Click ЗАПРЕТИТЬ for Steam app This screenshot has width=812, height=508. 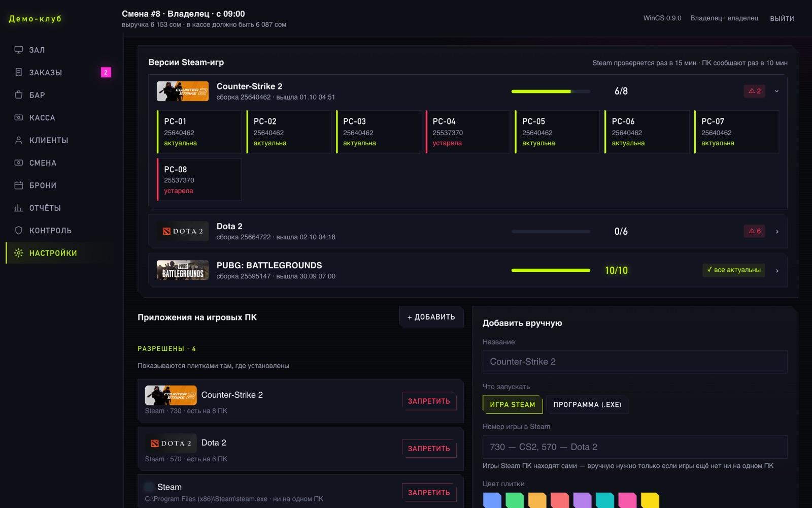[429, 493]
